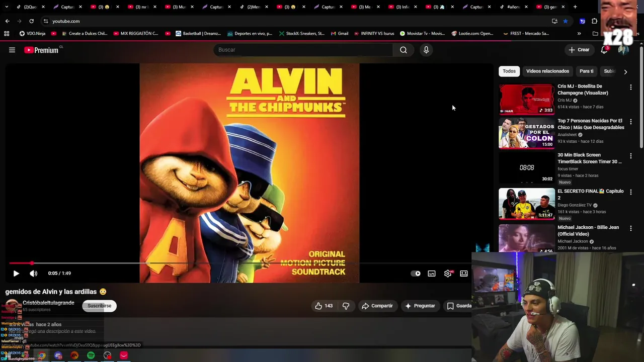Select the Para ti chip
This screenshot has width=644, height=362.
(587, 71)
